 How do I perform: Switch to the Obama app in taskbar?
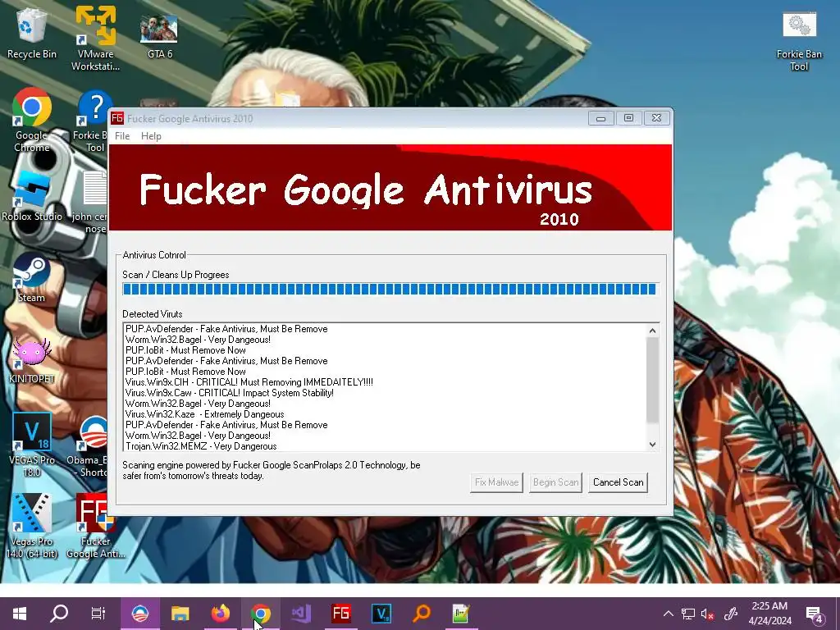(139, 614)
